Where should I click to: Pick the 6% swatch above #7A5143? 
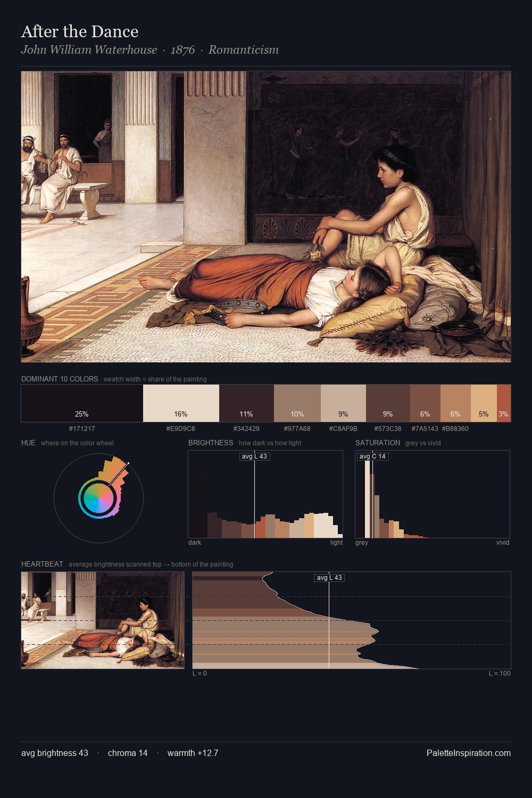coord(425,403)
